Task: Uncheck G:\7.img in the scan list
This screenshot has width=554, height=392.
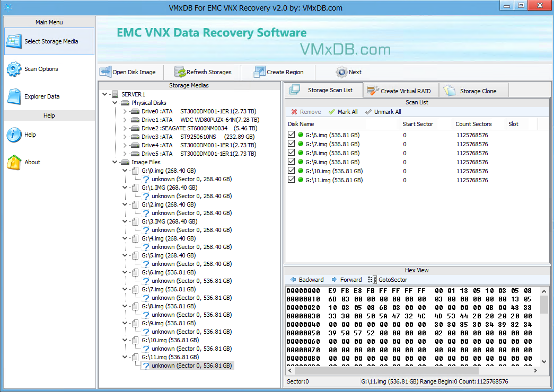Action: click(x=291, y=144)
